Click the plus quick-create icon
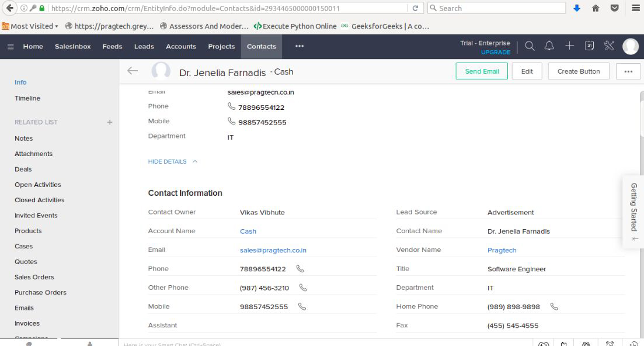The width and height of the screenshot is (644, 346). pyautogui.click(x=569, y=46)
